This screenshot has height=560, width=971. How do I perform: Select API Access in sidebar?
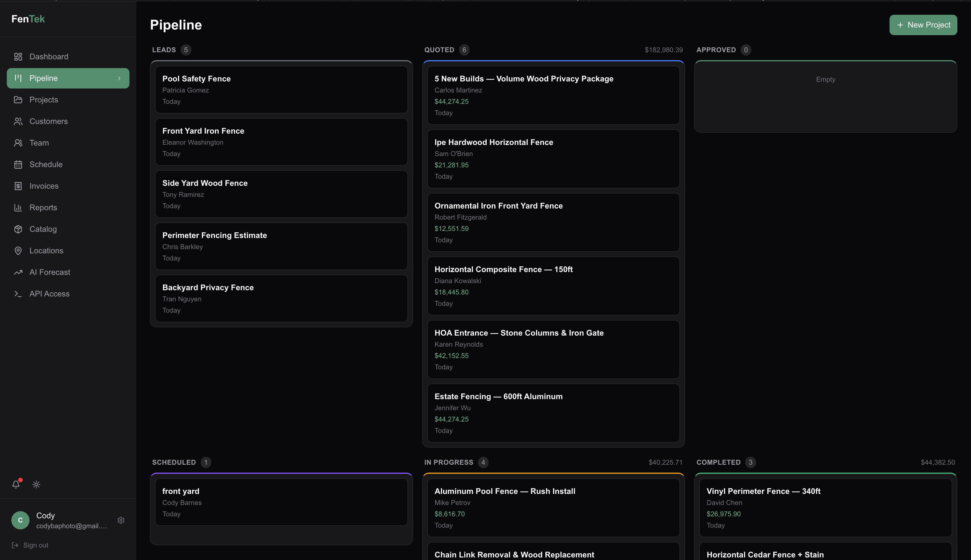[x=68, y=293]
